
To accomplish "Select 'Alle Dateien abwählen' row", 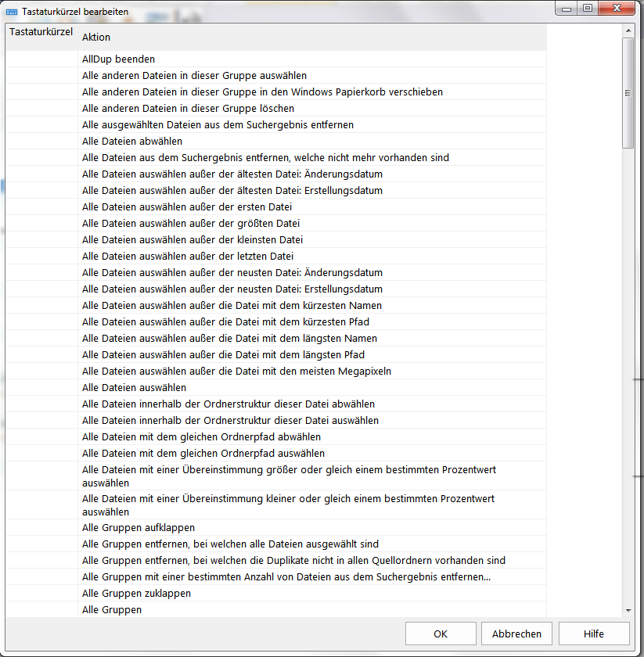I will pyautogui.click(x=132, y=142).
